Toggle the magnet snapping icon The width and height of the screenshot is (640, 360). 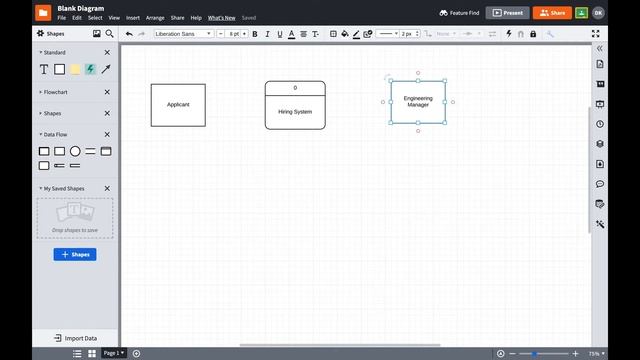521,34
